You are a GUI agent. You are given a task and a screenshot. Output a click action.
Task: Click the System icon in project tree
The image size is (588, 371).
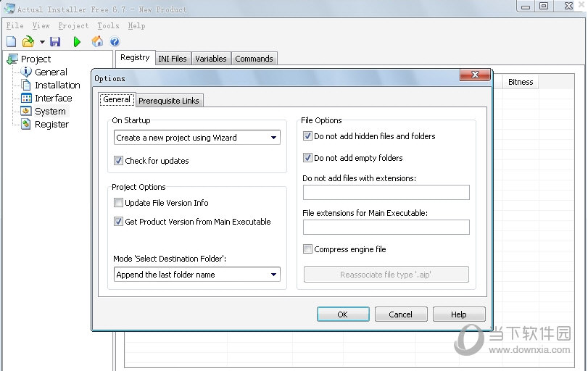tap(26, 111)
